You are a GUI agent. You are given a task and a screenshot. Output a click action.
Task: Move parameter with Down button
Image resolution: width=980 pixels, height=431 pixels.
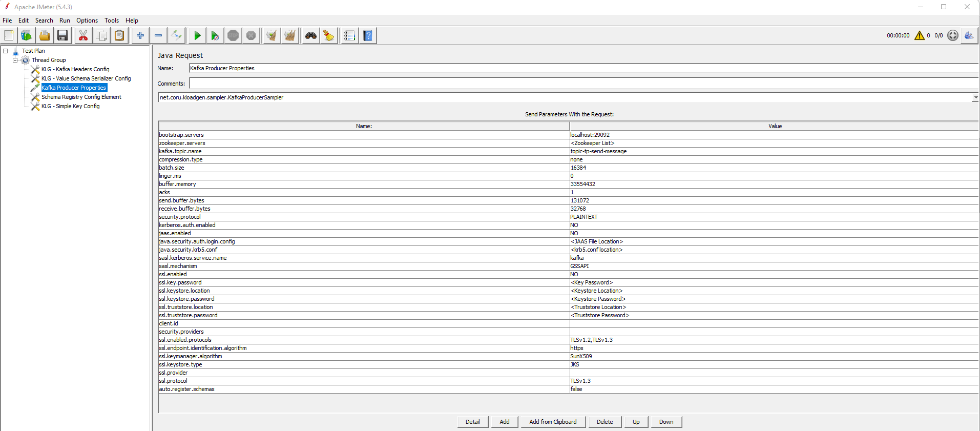tap(666, 422)
